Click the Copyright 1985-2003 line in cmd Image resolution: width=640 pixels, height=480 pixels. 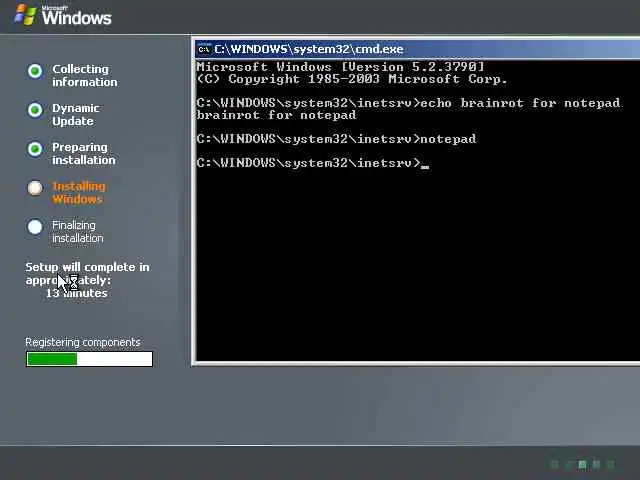tap(352, 79)
